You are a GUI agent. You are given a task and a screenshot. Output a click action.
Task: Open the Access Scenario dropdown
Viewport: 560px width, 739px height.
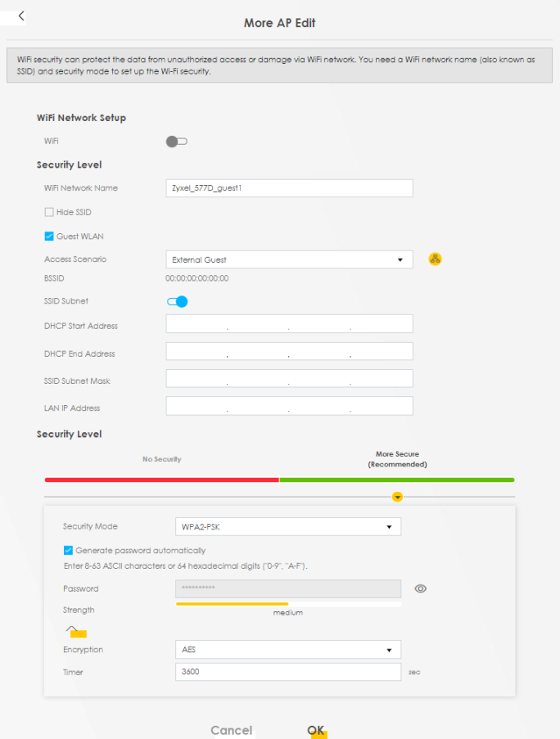click(x=288, y=259)
